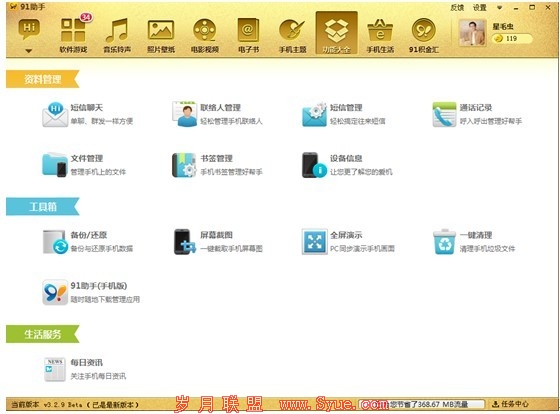This screenshot has width=560, height=414.
Task: Open the 照片壁纸 photos wallpaper section
Action: pos(161,35)
